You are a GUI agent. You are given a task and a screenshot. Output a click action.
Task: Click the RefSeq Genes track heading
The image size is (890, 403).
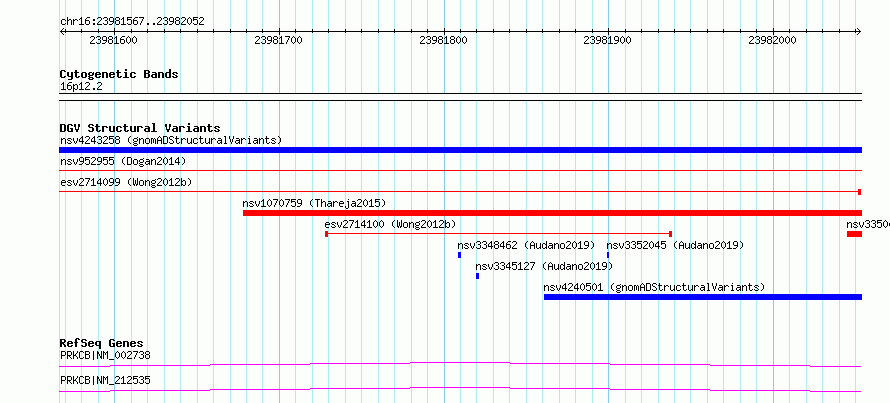pos(102,343)
